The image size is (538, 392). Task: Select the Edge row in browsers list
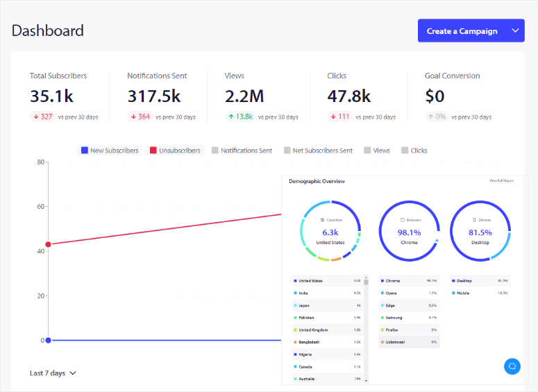pyautogui.click(x=409, y=305)
